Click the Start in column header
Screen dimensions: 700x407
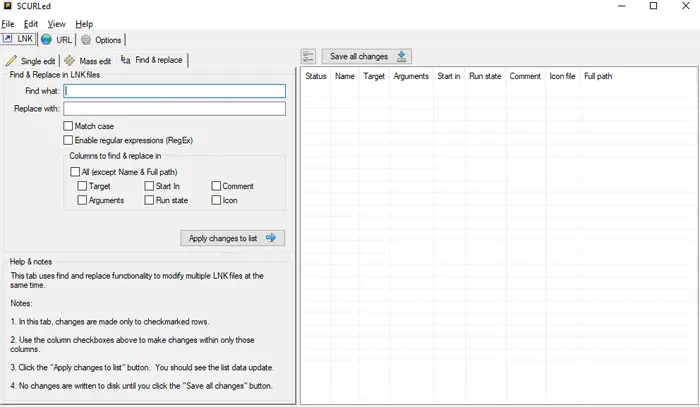[x=449, y=76]
